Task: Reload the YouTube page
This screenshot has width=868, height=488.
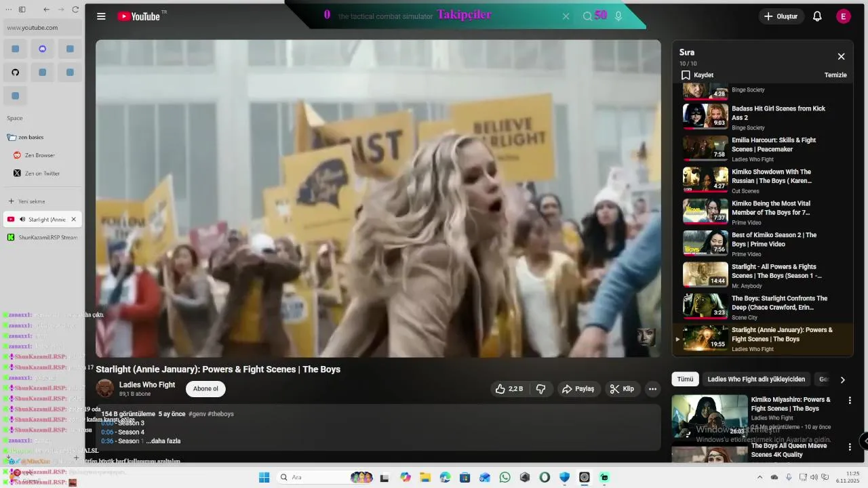Action: pos(75,9)
